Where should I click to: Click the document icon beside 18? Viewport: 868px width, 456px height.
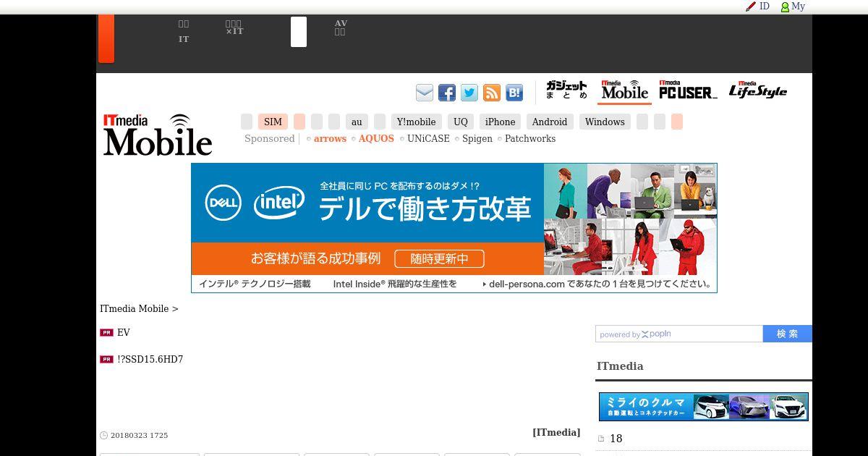coord(601,439)
